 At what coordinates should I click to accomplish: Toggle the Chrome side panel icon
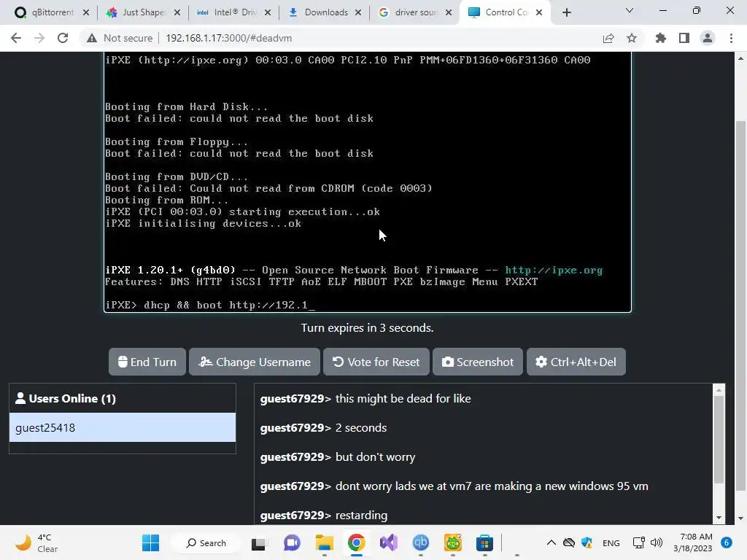click(684, 38)
